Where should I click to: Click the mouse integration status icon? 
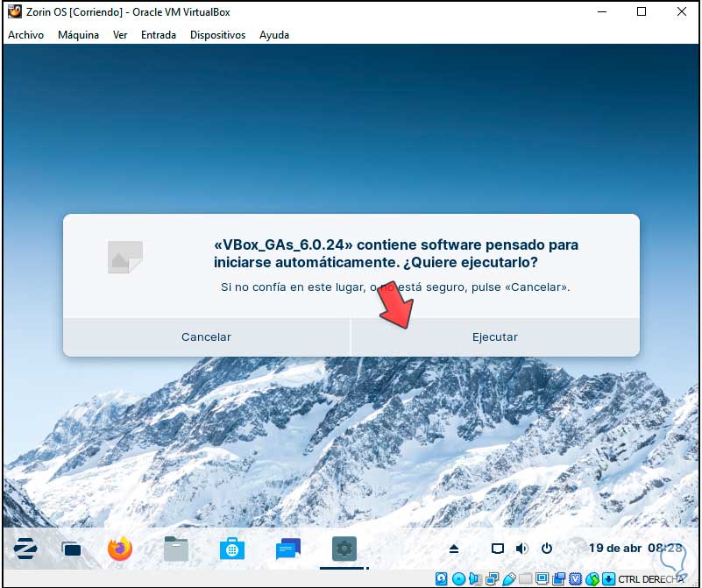click(x=592, y=579)
